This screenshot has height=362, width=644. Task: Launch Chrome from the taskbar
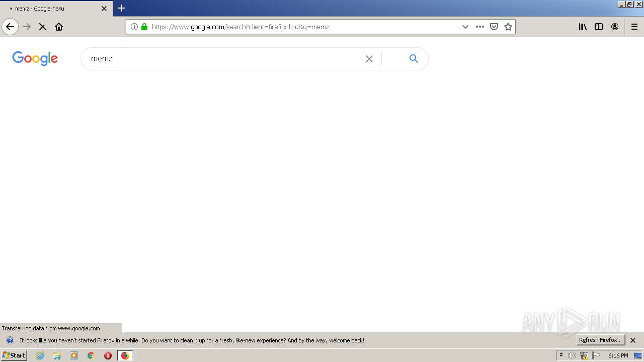91,355
